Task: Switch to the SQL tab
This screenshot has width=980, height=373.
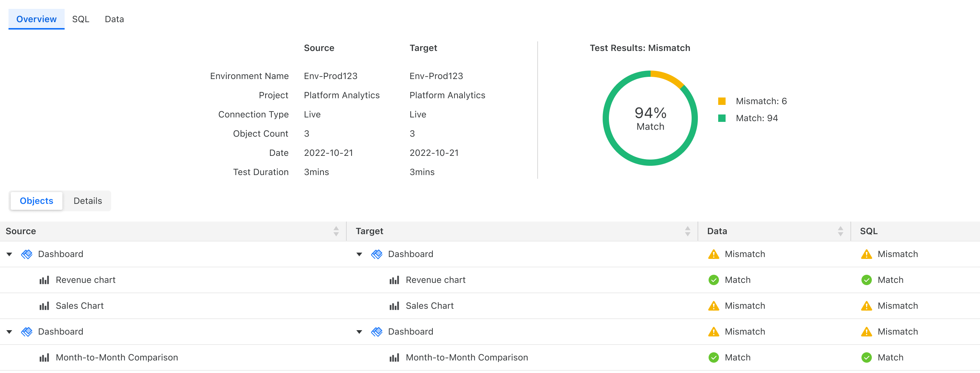Action: 80,19
